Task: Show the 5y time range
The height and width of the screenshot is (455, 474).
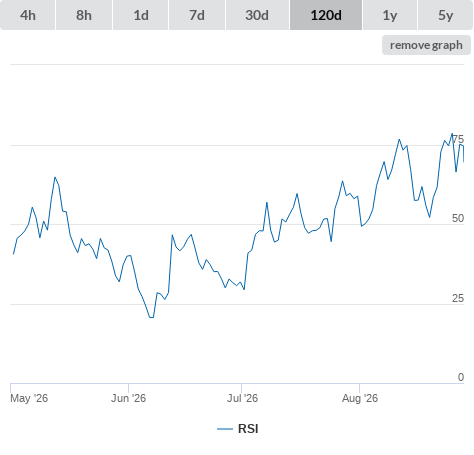Action: click(445, 15)
